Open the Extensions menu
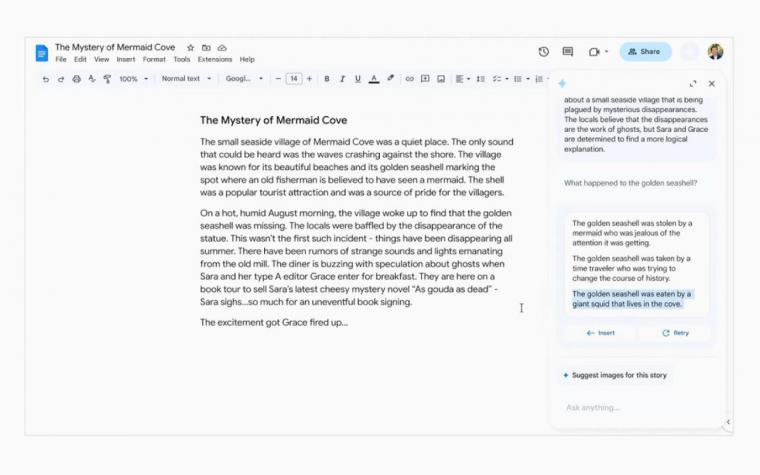 point(215,59)
